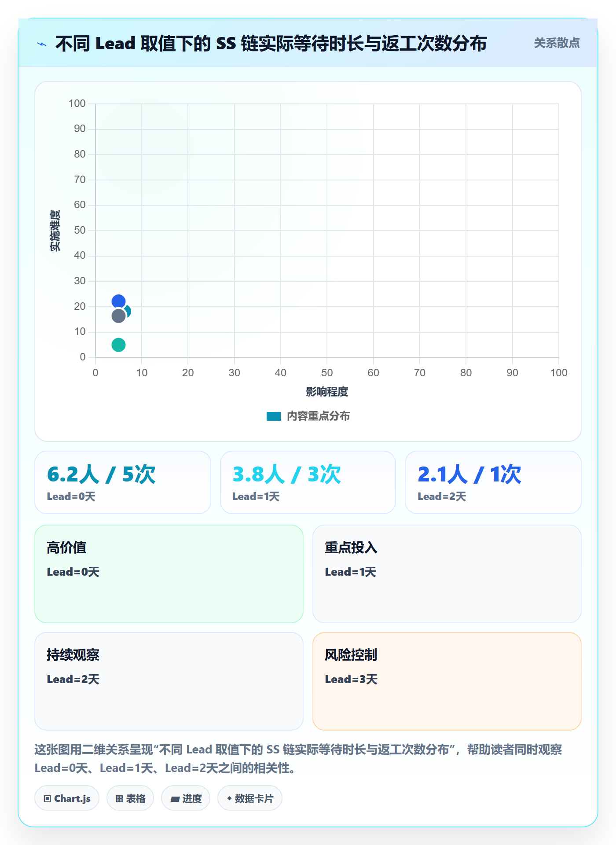The width and height of the screenshot is (616, 845).
Task: Click the 重点投入 quadrant card
Action: pos(447,574)
